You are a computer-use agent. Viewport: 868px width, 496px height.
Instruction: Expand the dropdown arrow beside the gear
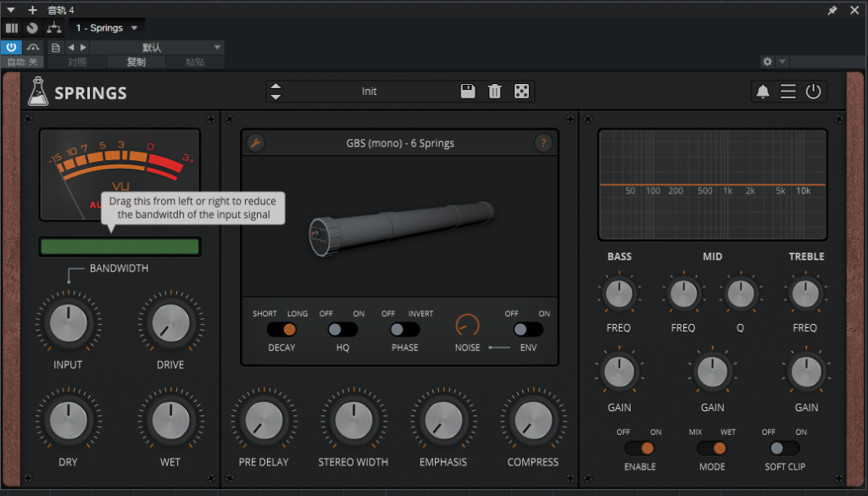(x=782, y=61)
